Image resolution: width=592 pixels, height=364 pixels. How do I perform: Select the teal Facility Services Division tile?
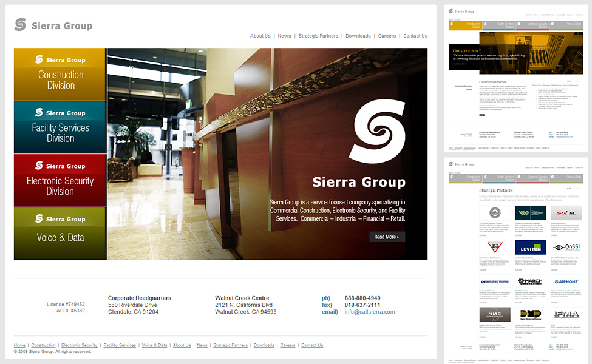coord(60,127)
